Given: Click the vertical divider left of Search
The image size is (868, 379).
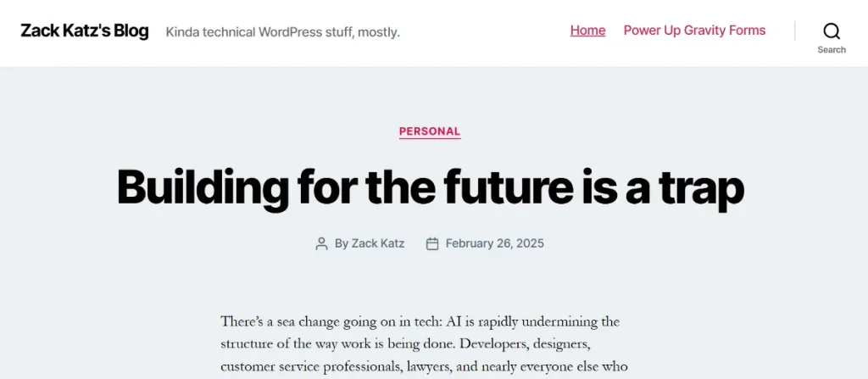Looking at the screenshot, I should (794, 31).
